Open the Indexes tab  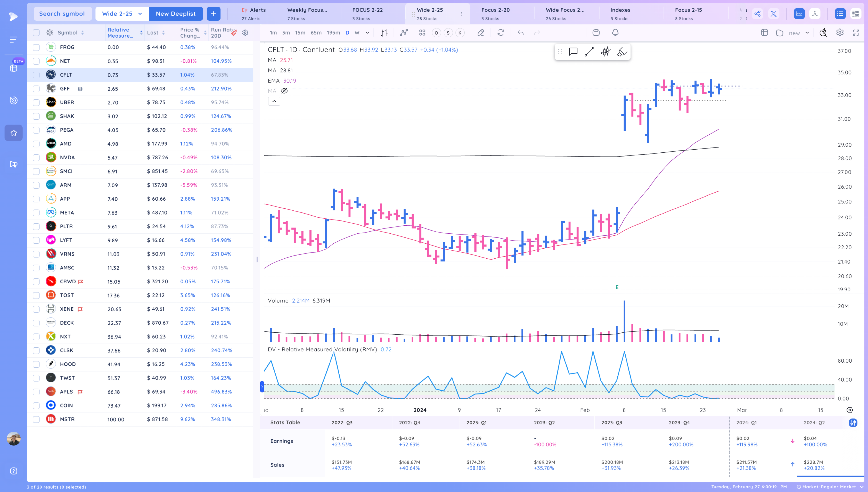[x=620, y=14]
